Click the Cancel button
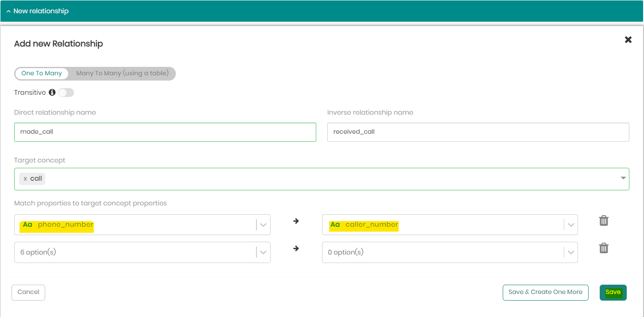644x317 pixels. [x=28, y=292]
